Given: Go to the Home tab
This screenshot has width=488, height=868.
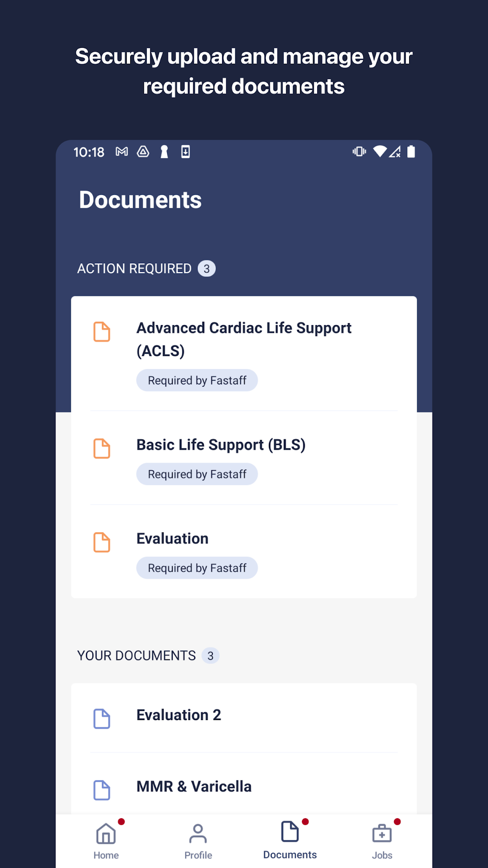Looking at the screenshot, I should (106, 841).
